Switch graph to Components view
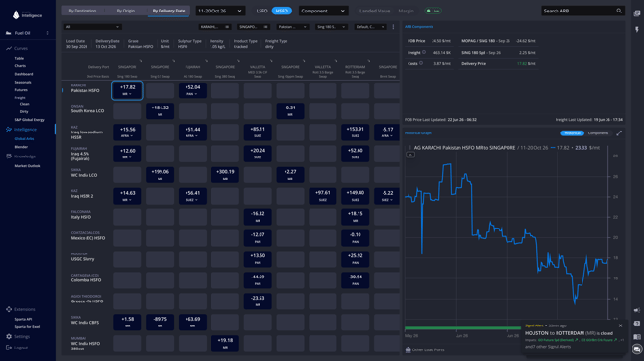This screenshot has height=361, width=644. click(x=598, y=132)
